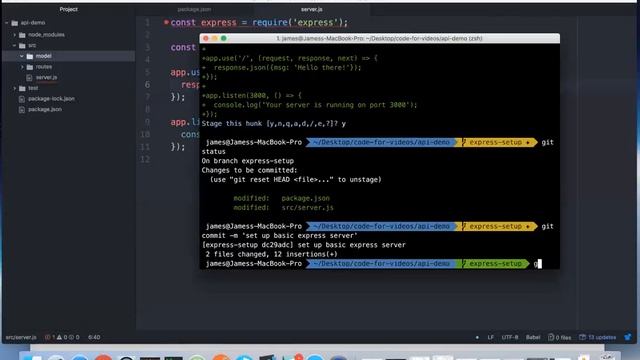
Task: Click the node_modules folder icon
Action: (22, 35)
